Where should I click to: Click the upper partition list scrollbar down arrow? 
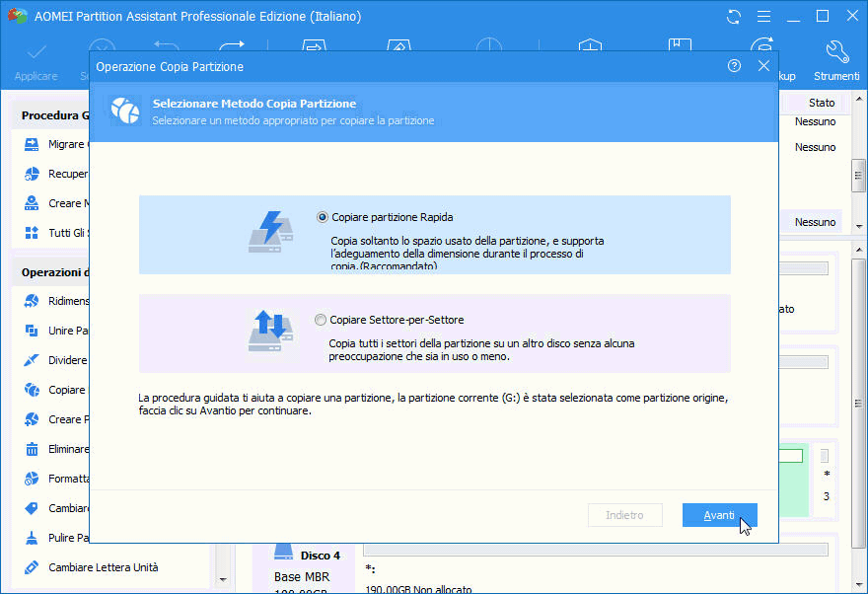pyautogui.click(x=858, y=226)
